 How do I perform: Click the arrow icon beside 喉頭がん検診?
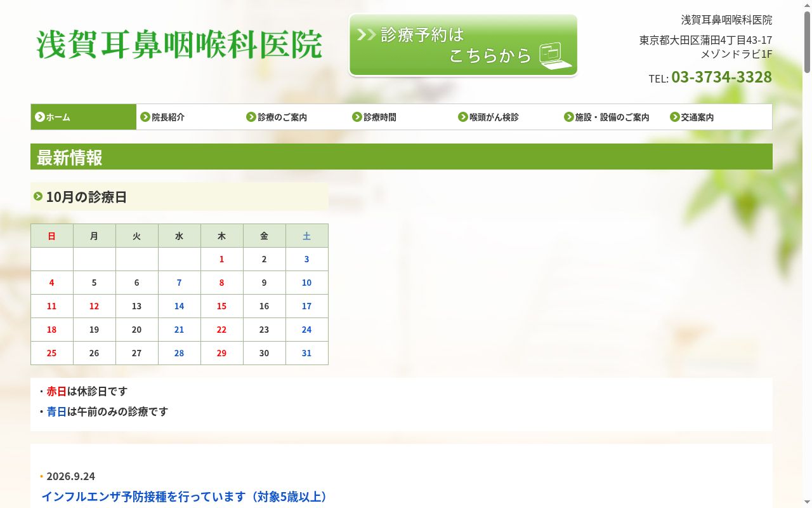coord(463,117)
